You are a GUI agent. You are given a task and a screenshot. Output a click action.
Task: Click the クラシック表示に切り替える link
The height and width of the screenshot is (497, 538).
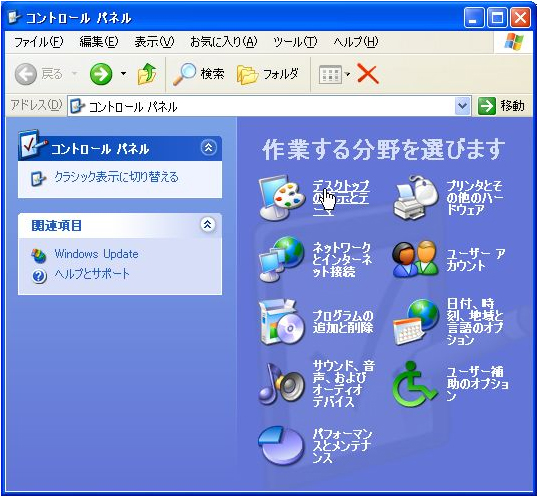[116, 177]
